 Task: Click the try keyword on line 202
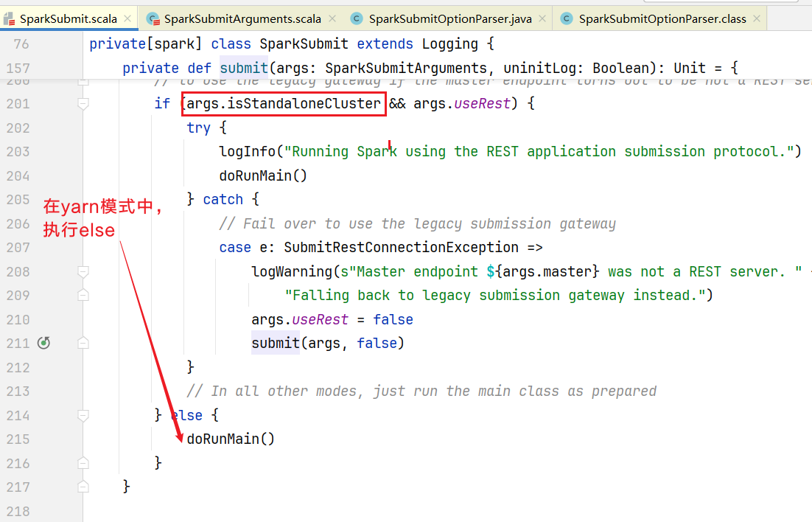[x=199, y=128]
